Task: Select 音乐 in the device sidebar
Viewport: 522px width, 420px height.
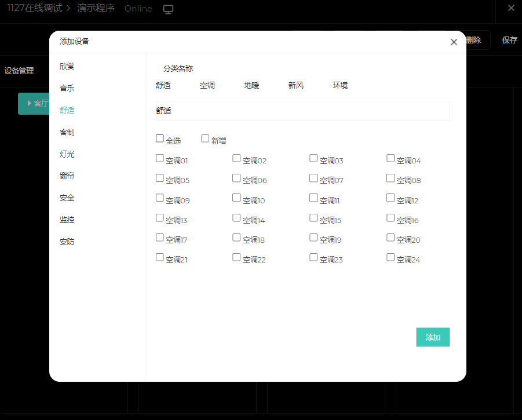Action: pos(67,88)
